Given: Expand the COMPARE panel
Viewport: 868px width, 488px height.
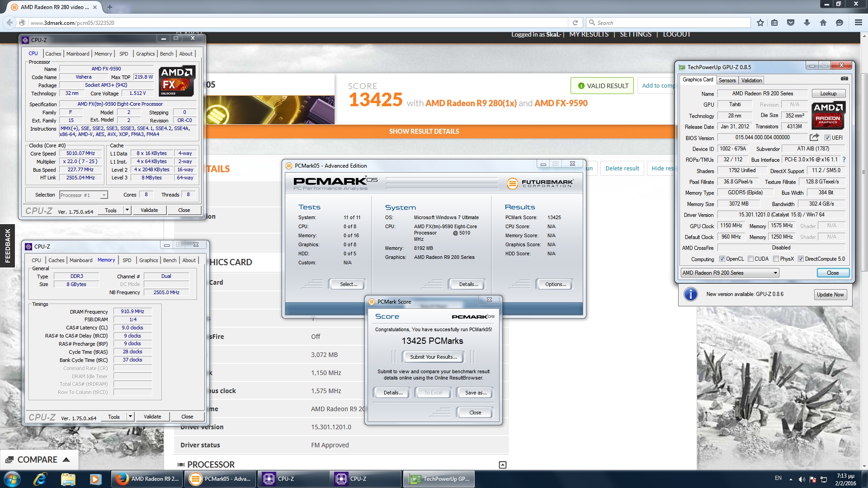Looking at the screenshot, I should (x=38, y=460).
